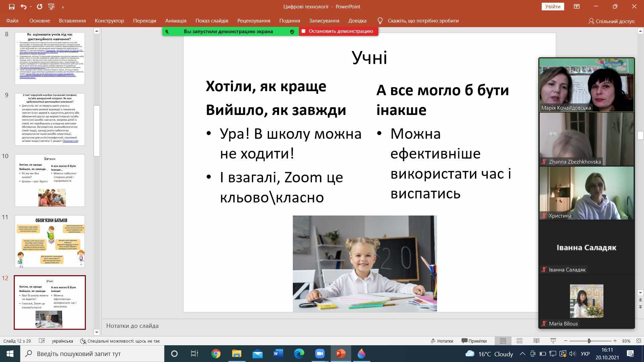Click the Undo arrow icon
The height and width of the screenshot is (362, 644).
click(x=23, y=7)
